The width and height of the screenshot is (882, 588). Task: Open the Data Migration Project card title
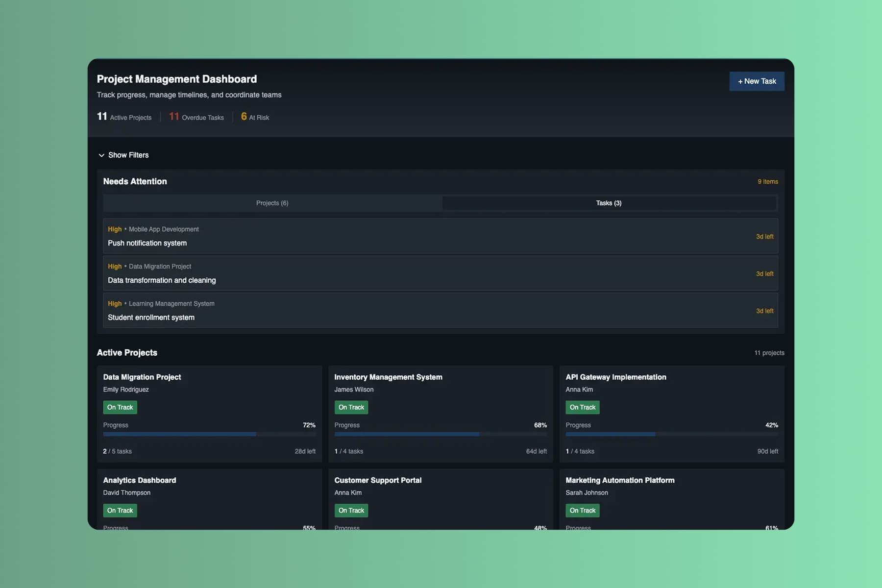142,377
